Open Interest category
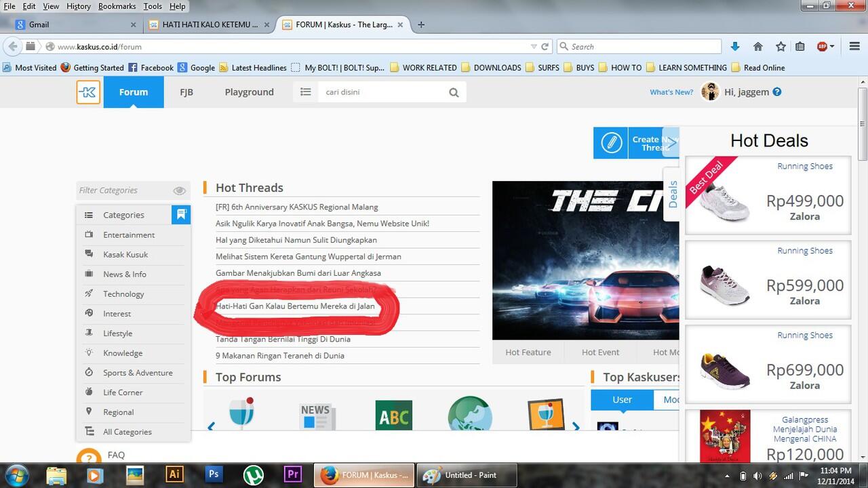This screenshot has width=868, height=488. click(x=117, y=313)
